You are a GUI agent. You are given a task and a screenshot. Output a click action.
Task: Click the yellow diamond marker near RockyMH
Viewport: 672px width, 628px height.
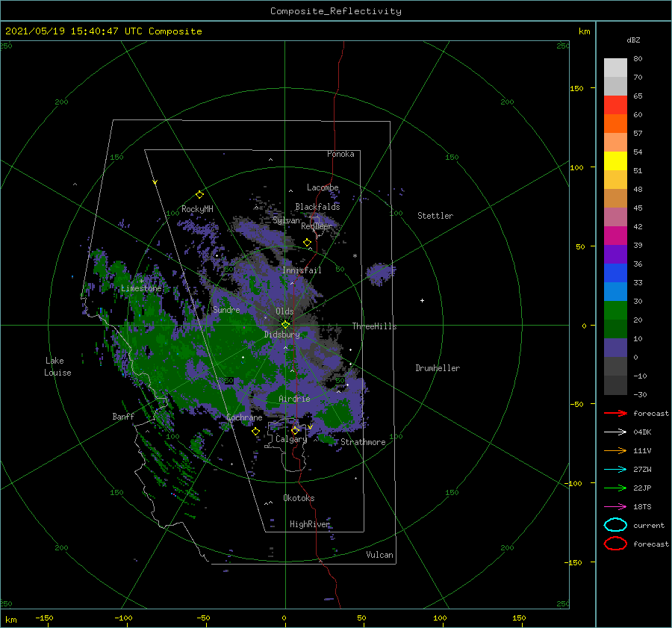(x=199, y=195)
